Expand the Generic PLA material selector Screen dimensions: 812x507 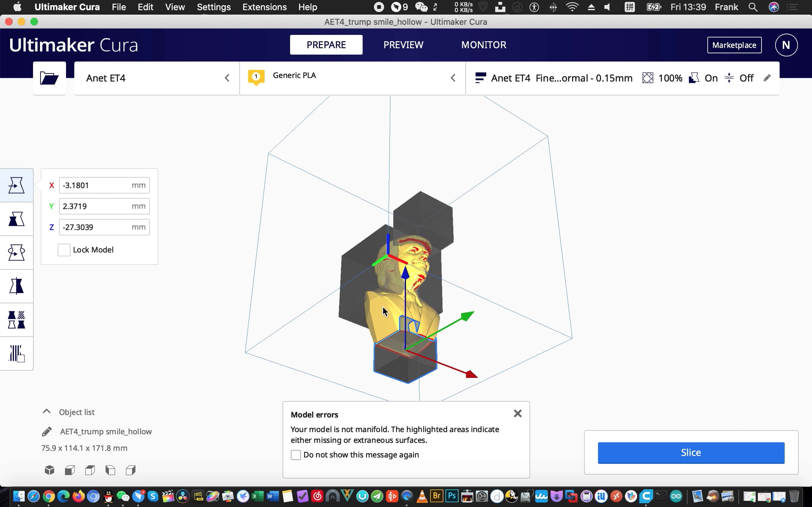point(352,78)
